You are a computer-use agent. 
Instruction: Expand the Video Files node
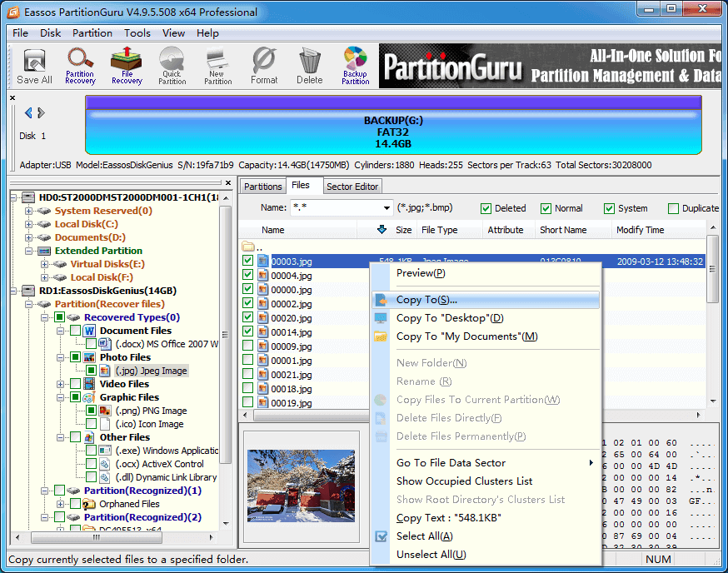[x=60, y=385]
